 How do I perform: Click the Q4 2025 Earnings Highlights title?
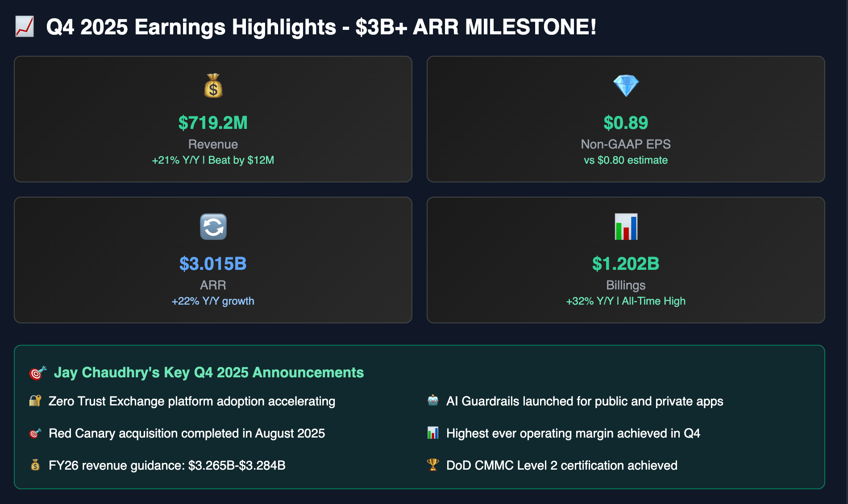[321, 27]
